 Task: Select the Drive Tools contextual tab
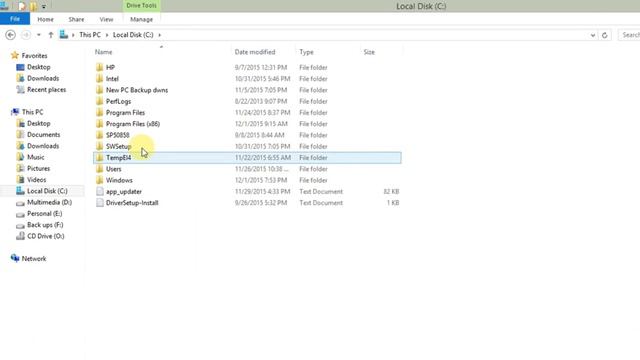coord(141,6)
